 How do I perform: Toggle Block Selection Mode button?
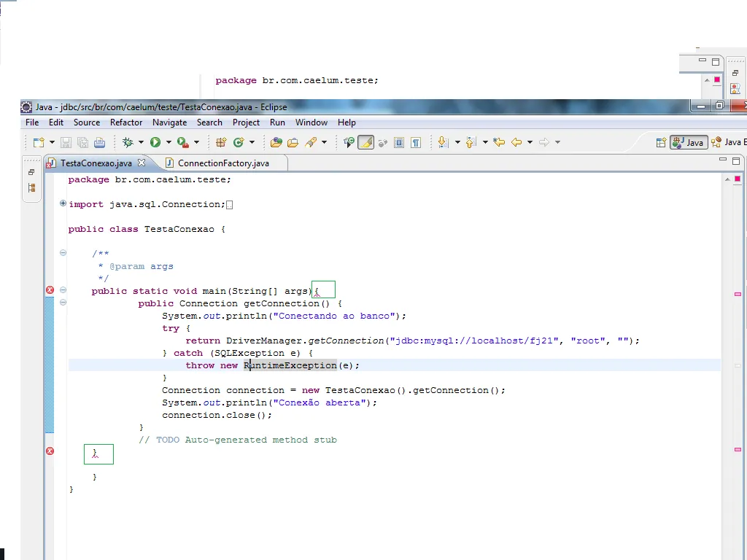[399, 143]
